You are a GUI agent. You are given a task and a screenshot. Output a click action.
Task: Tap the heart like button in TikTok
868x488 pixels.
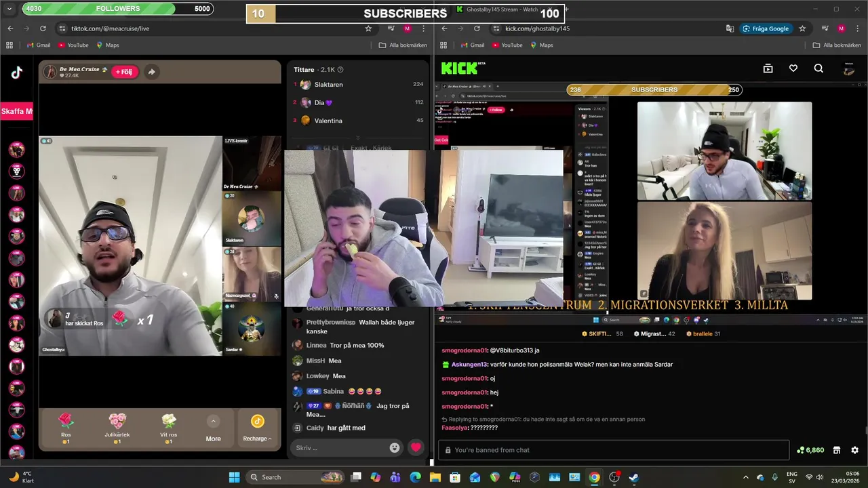pos(416,447)
